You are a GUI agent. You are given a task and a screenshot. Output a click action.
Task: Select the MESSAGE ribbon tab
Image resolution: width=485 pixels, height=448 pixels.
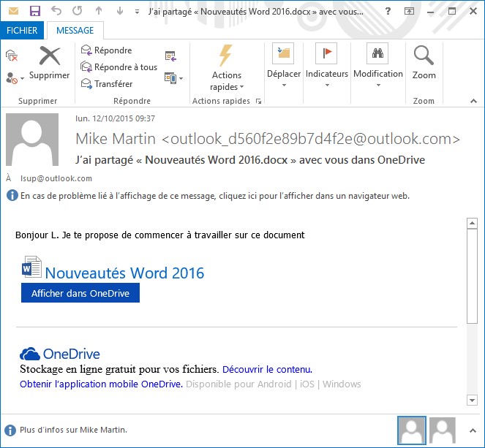pyautogui.click(x=75, y=30)
